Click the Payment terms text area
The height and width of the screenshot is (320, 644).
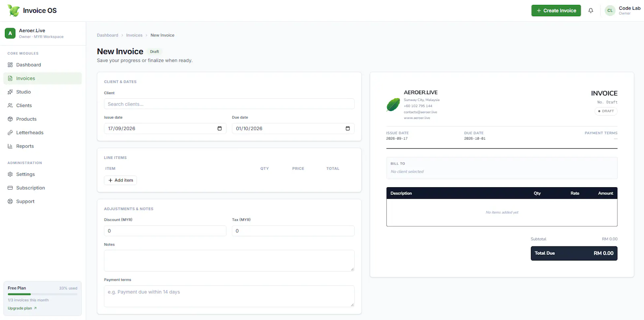pos(229,296)
